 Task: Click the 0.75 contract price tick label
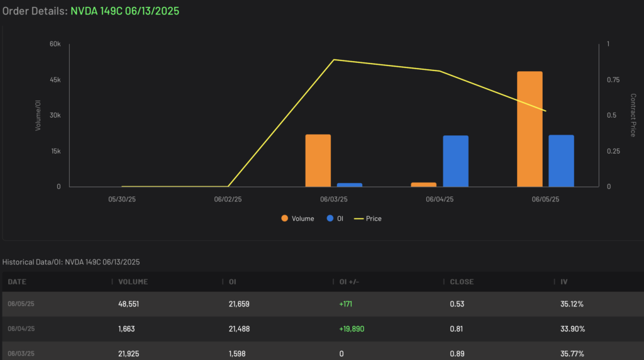[x=613, y=80]
